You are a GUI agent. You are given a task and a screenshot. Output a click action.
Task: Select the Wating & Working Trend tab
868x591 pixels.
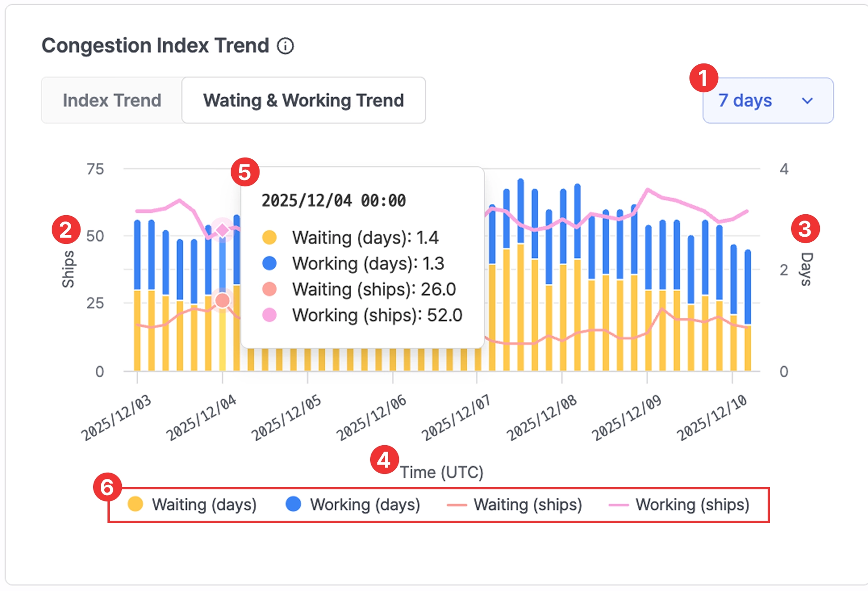pyautogui.click(x=304, y=100)
